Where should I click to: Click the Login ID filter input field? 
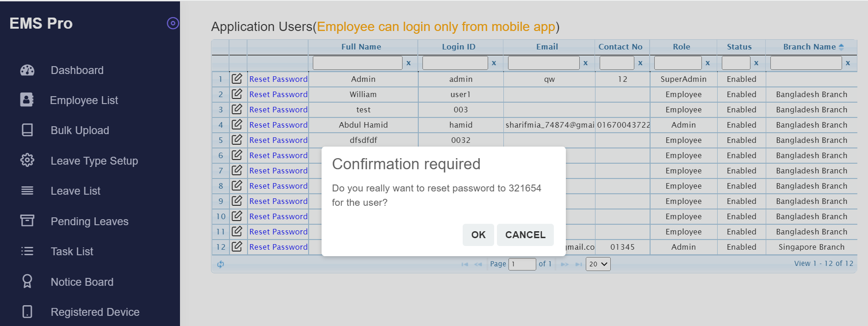(455, 63)
